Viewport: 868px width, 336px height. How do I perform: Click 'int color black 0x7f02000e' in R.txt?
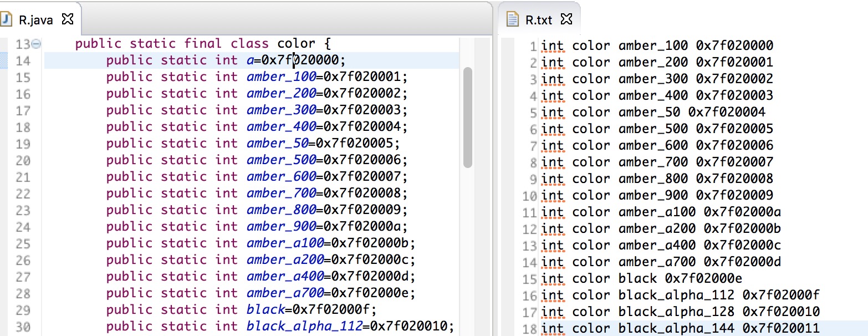pyautogui.click(x=642, y=278)
